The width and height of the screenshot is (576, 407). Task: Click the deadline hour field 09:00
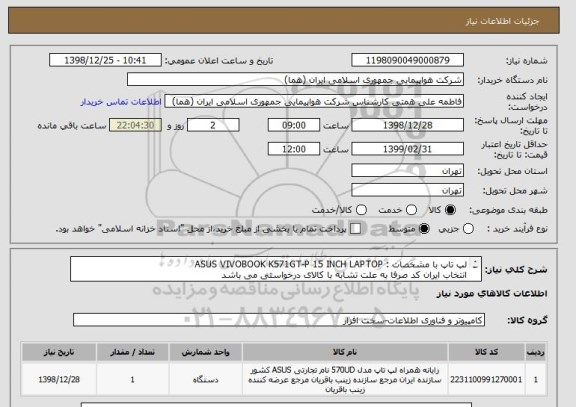(x=294, y=125)
